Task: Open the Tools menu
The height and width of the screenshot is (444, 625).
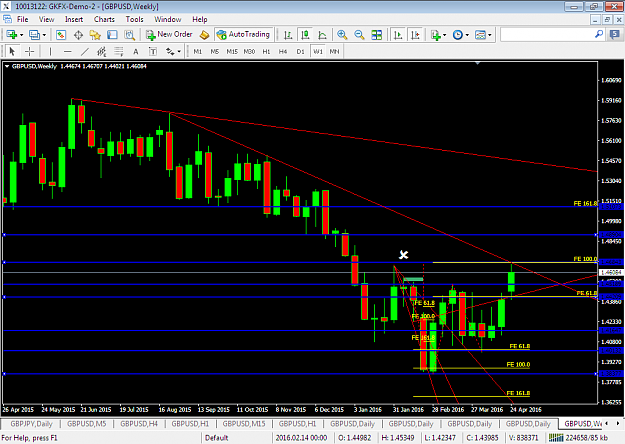Action: (x=134, y=19)
